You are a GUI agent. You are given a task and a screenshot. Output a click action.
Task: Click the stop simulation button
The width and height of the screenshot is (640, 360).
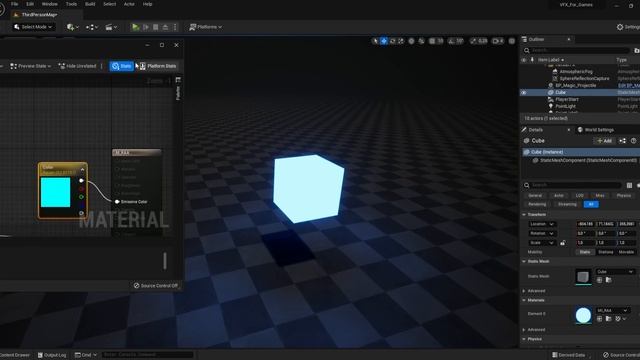pyautogui.click(x=156, y=27)
